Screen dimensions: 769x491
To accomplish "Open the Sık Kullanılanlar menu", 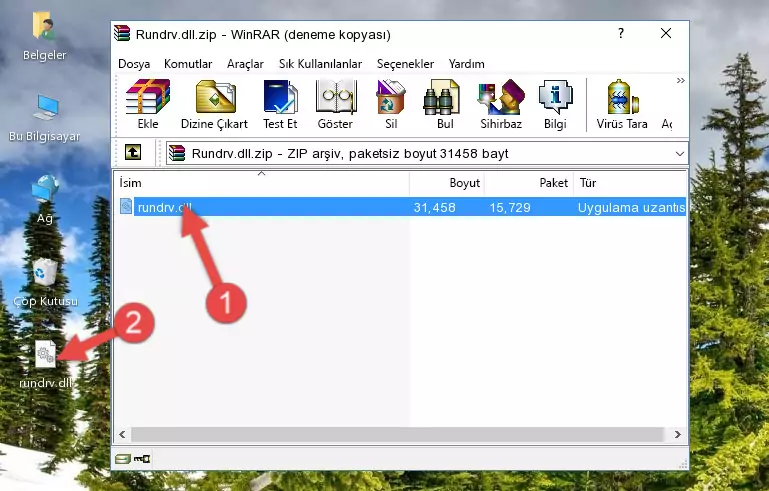I will tap(320, 64).
